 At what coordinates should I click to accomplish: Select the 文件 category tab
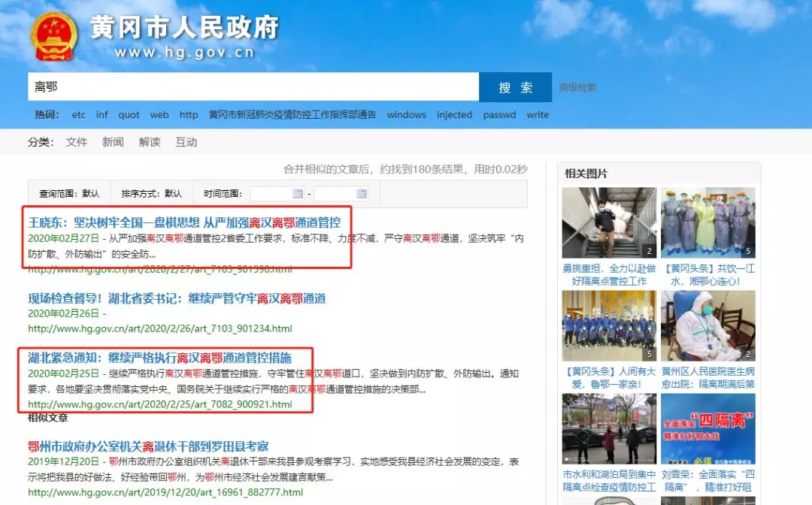(77, 142)
